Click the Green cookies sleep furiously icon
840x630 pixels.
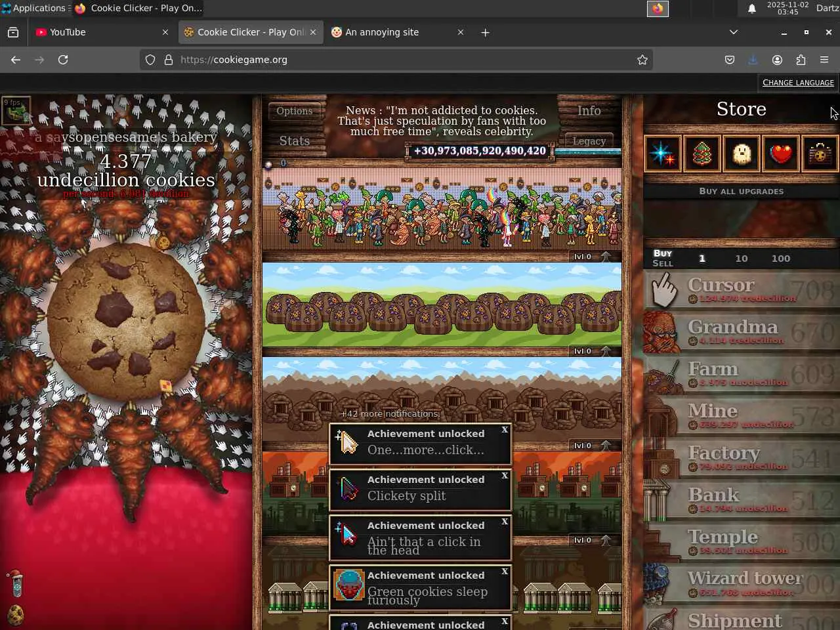[348, 585]
